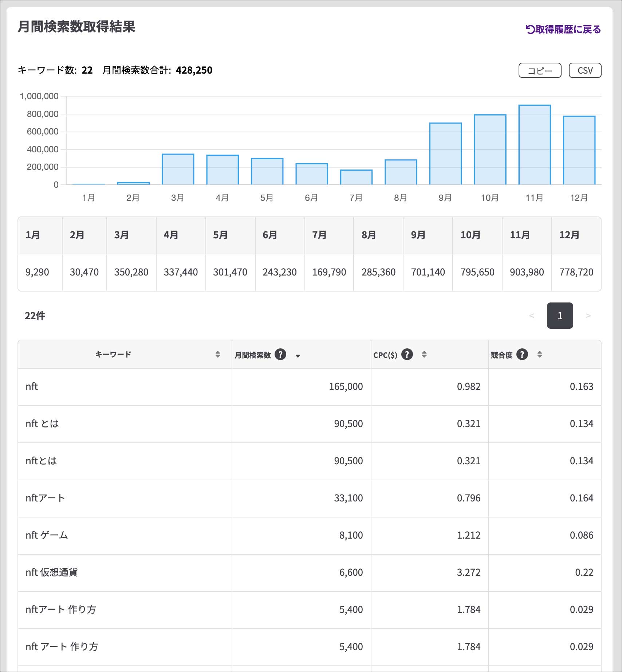Screen dimensions: 622x672
Task: Click the nft 仮想通貨 keyword cell
Action: coord(51,573)
